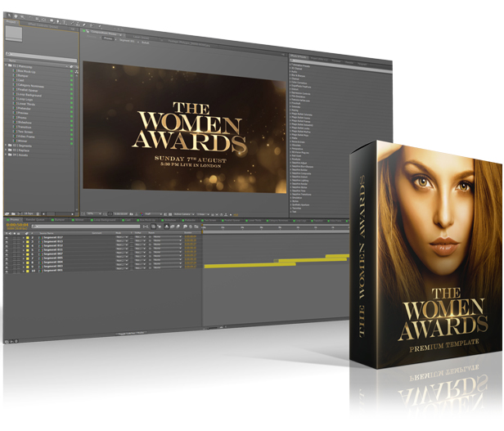Hide the Segment 007 layer eye
504x431 pixels.
[x=7, y=254]
